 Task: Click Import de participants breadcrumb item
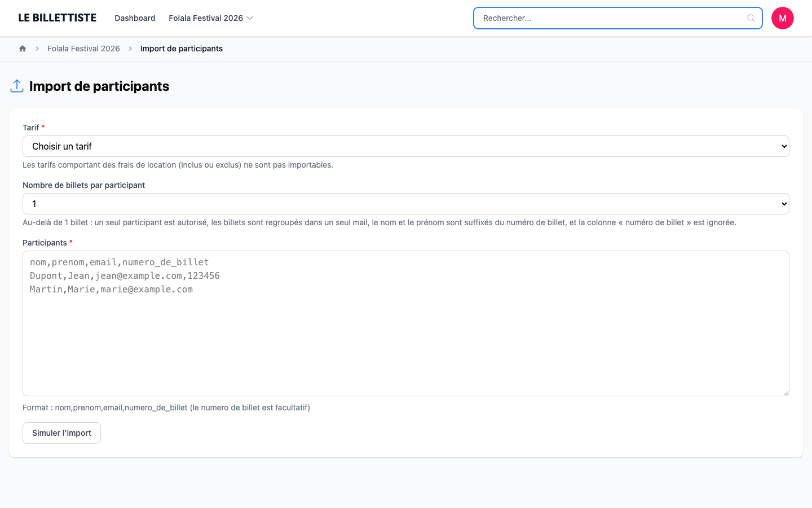click(x=182, y=49)
